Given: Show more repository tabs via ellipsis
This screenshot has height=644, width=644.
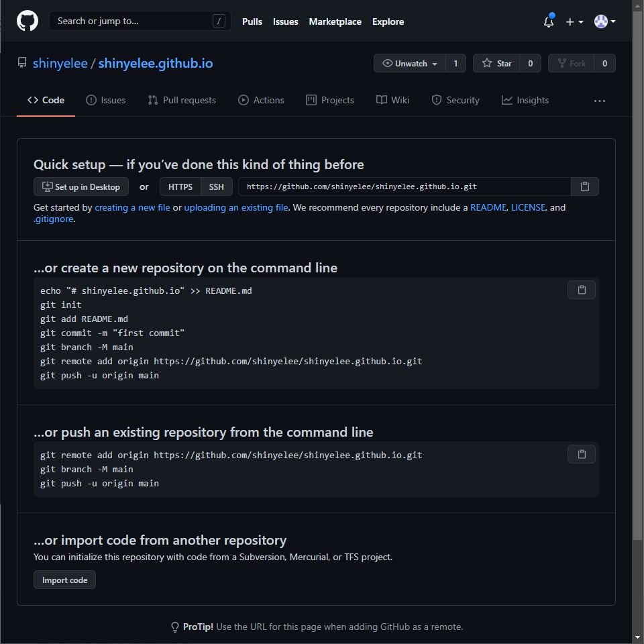Looking at the screenshot, I should [600, 101].
